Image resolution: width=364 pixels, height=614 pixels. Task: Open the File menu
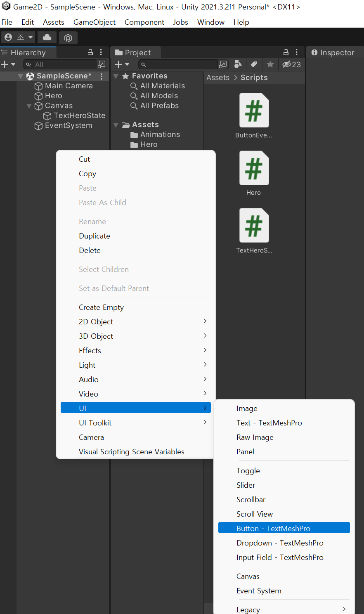click(x=7, y=22)
